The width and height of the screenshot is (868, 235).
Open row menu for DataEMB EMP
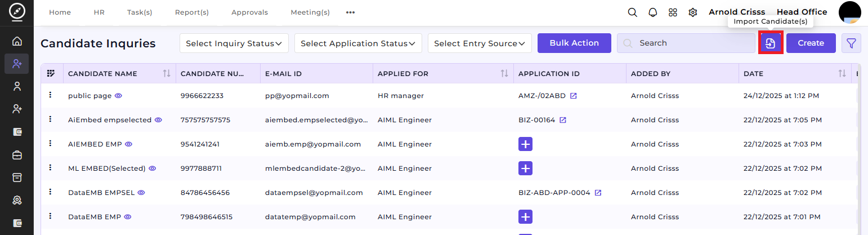(51, 216)
